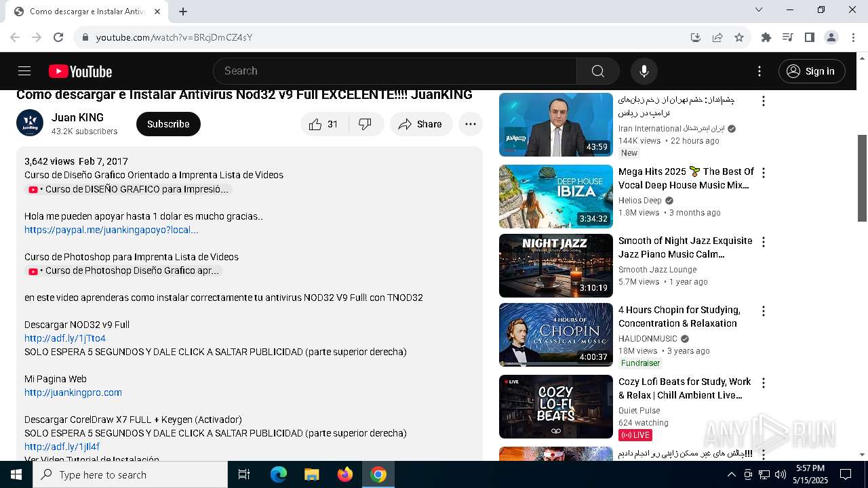Like the video with thumbs up
The image size is (868, 488).
click(324, 124)
